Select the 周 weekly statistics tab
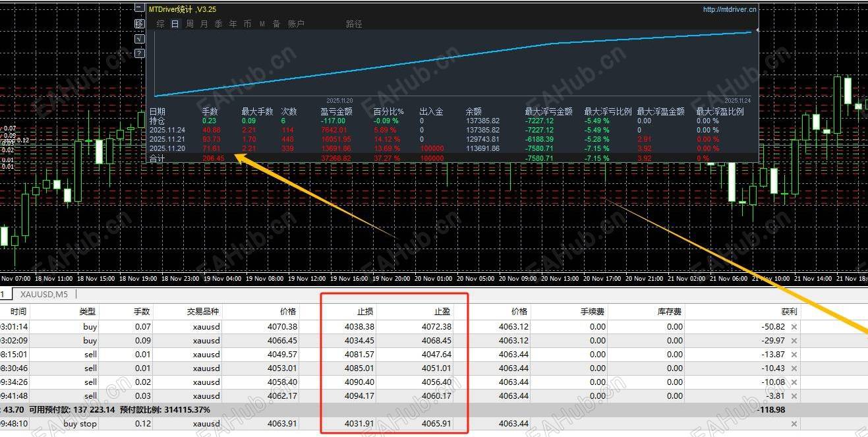This screenshot has height=437, width=868. (190, 24)
